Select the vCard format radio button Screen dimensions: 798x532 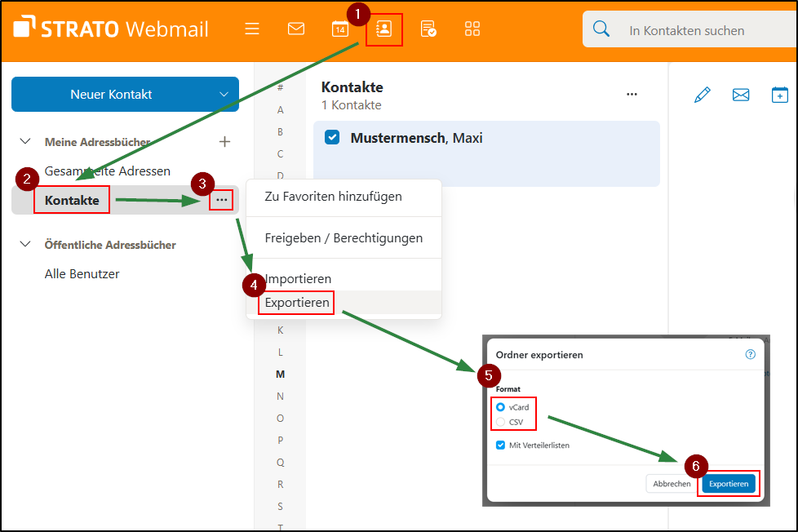pos(501,406)
